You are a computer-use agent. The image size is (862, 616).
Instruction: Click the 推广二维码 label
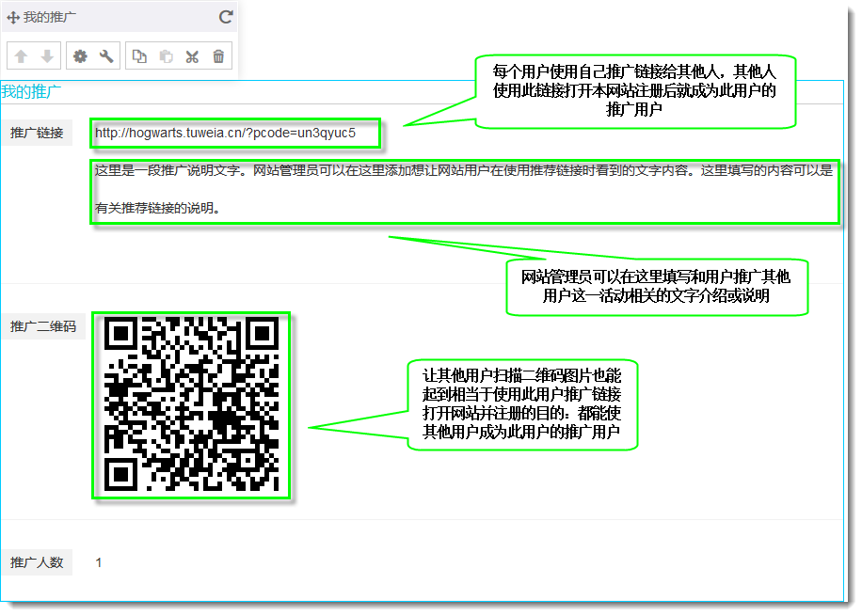(42, 326)
